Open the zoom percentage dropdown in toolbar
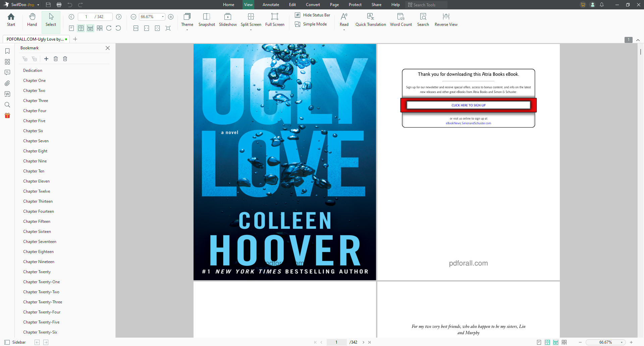 click(163, 17)
